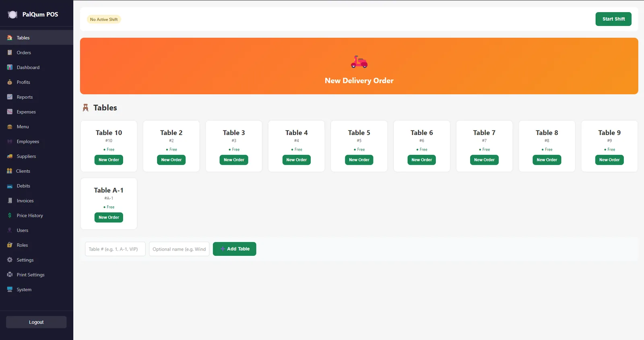This screenshot has width=644, height=340.
Task: Click the Add Table button
Action: (x=234, y=249)
